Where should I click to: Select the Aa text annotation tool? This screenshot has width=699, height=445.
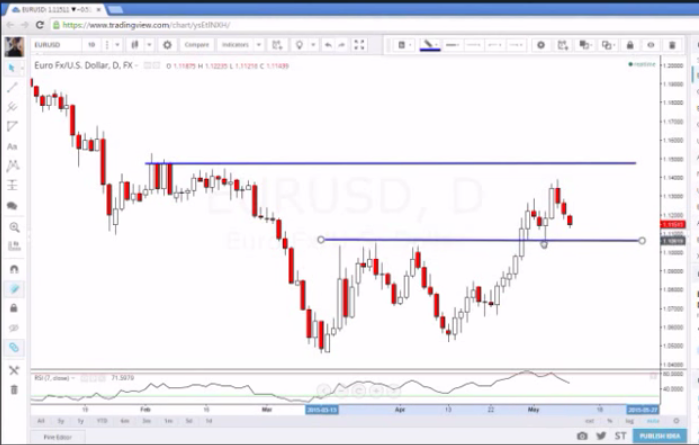[x=12, y=146]
